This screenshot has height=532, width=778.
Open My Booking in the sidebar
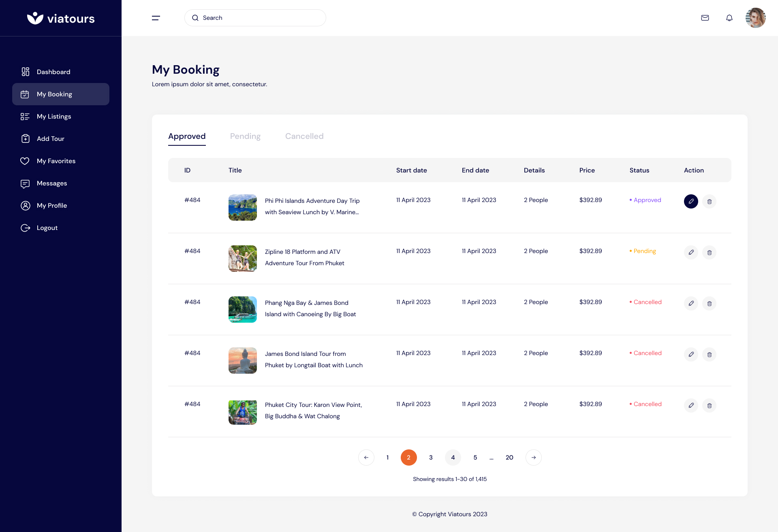click(x=54, y=94)
